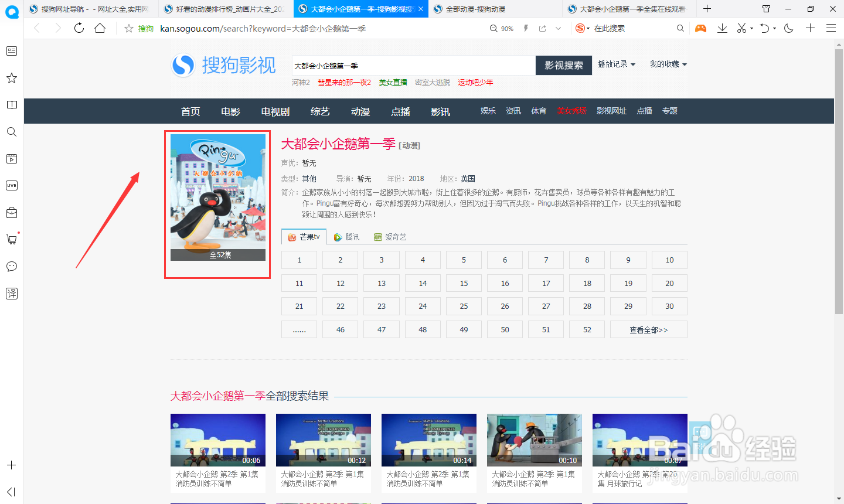This screenshot has width=844, height=504.
Task: Open favorites star in left sidebar
Action: pos(11,78)
